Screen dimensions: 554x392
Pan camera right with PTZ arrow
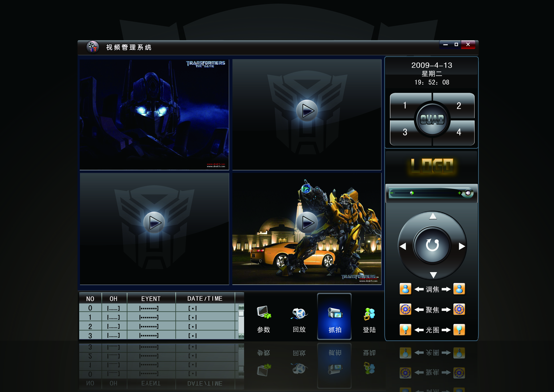pyautogui.click(x=462, y=246)
